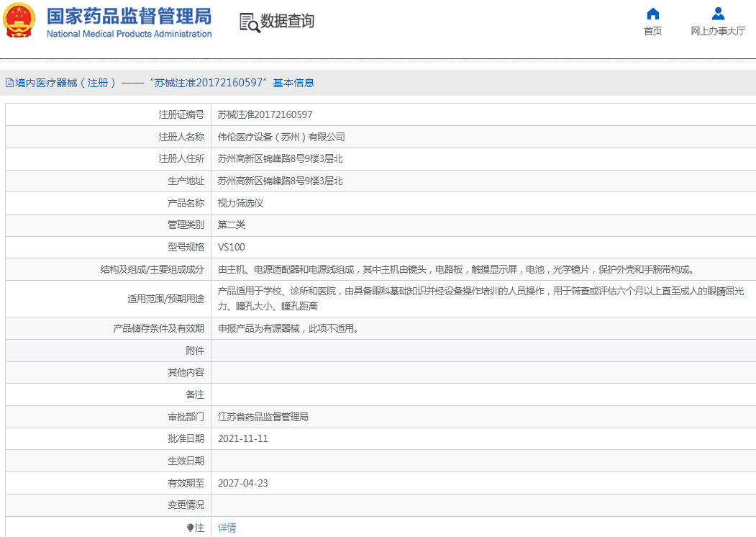Click the 适用范围/预期用途 row label
Image resolution: width=756 pixels, height=537 pixels.
pyautogui.click(x=166, y=299)
